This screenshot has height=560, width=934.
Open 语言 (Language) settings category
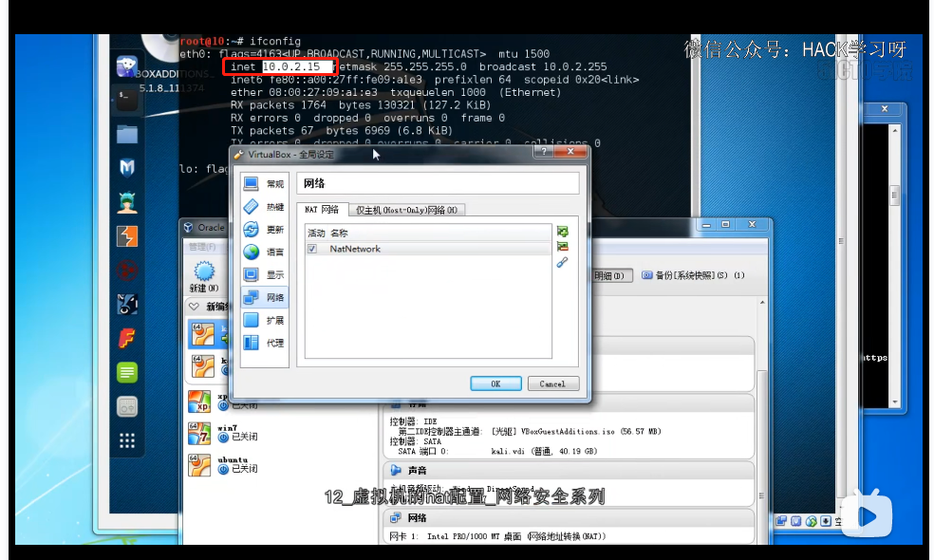click(x=265, y=252)
